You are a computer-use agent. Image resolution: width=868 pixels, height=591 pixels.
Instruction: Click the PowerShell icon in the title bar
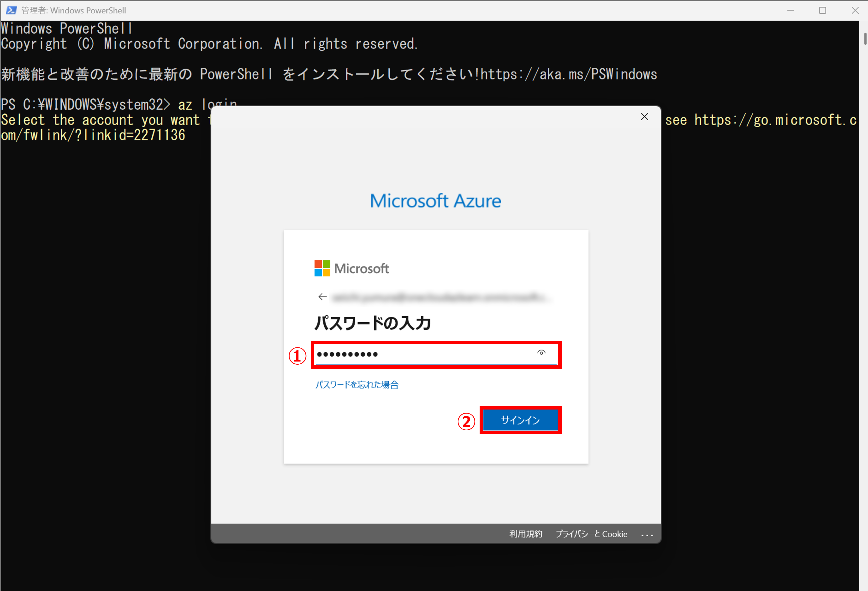point(11,10)
